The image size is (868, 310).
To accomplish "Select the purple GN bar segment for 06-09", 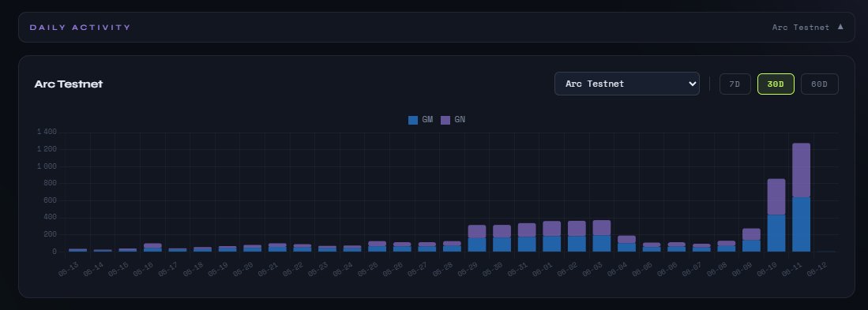I will pos(751,234).
